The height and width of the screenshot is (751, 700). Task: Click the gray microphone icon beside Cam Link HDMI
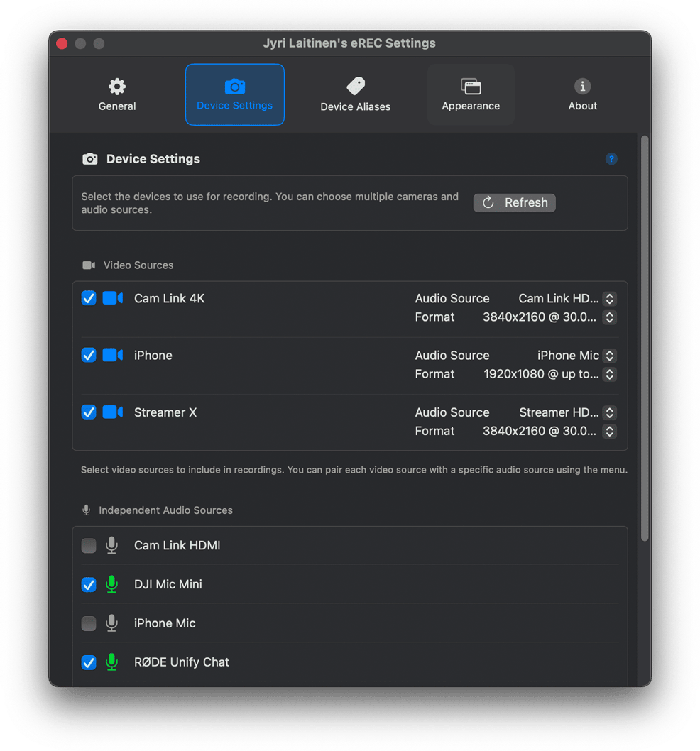pyautogui.click(x=111, y=545)
